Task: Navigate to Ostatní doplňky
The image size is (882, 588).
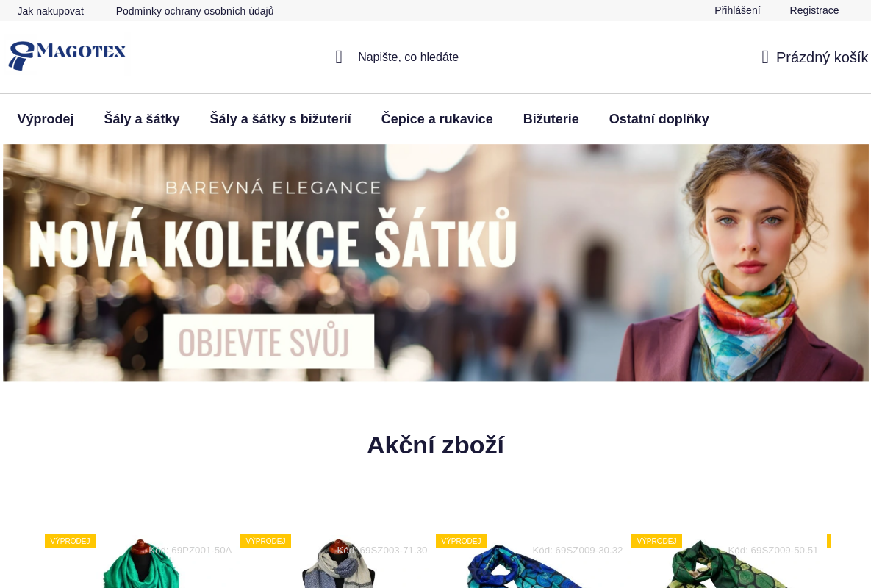Action: pyautogui.click(x=659, y=119)
